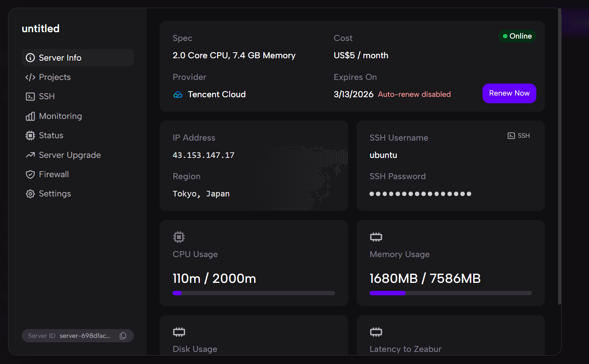Image resolution: width=589 pixels, height=364 pixels.
Task: Click the Tencent Cloud provider icon
Action: [178, 95]
